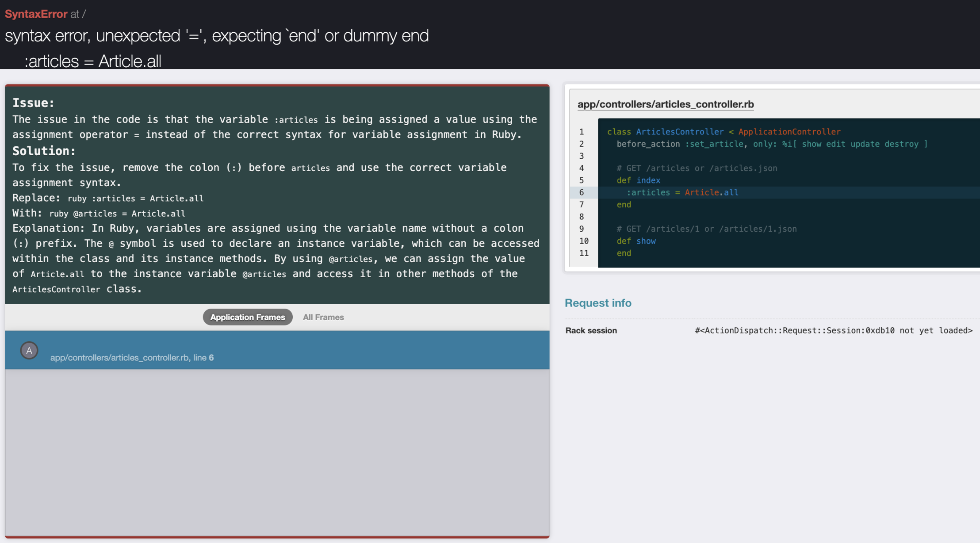Viewport: 980px width, 543px height.
Task: Switch to the All Frames tab
Action: point(323,317)
